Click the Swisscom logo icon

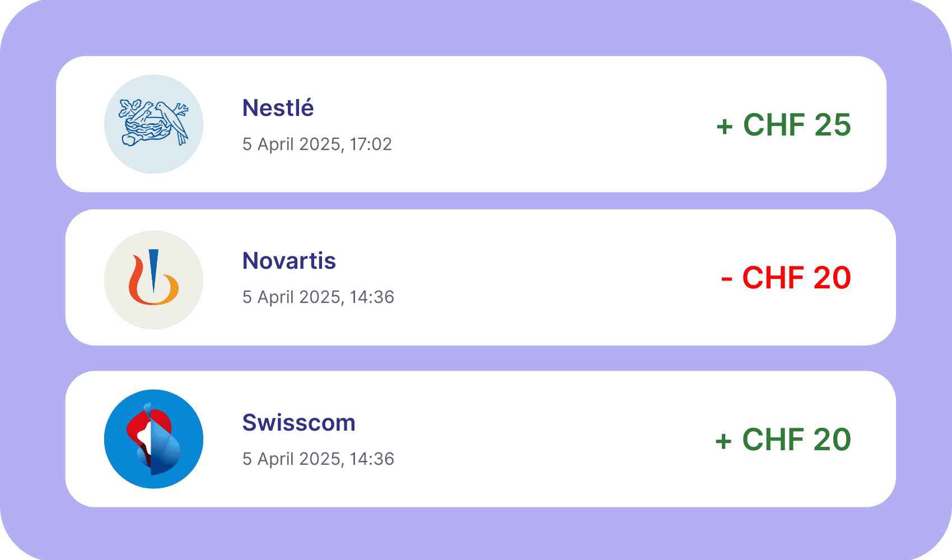(153, 439)
